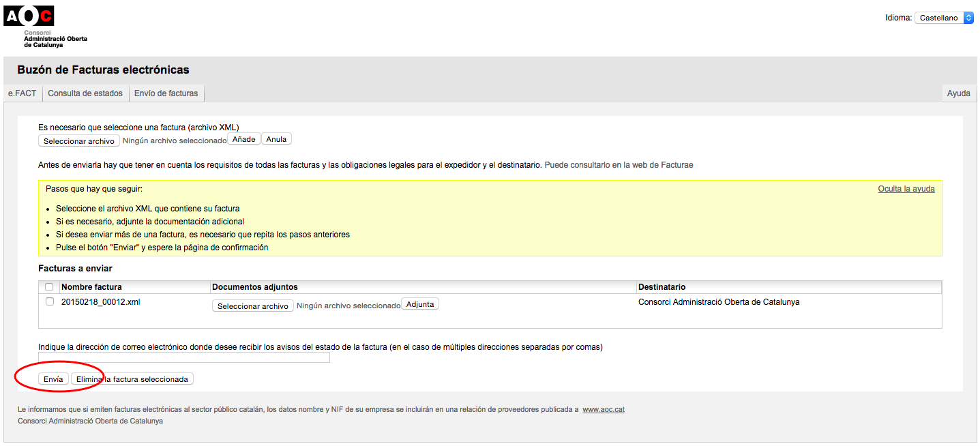Click the AOC Consorci logo
Screen dimensions: 980x446
pos(28,15)
